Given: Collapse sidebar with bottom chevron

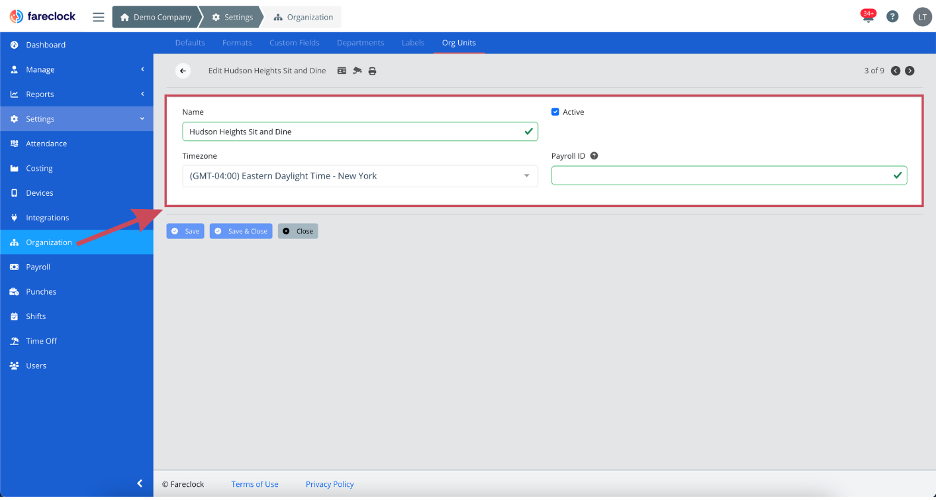Looking at the screenshot, I should tap(140, 483).
